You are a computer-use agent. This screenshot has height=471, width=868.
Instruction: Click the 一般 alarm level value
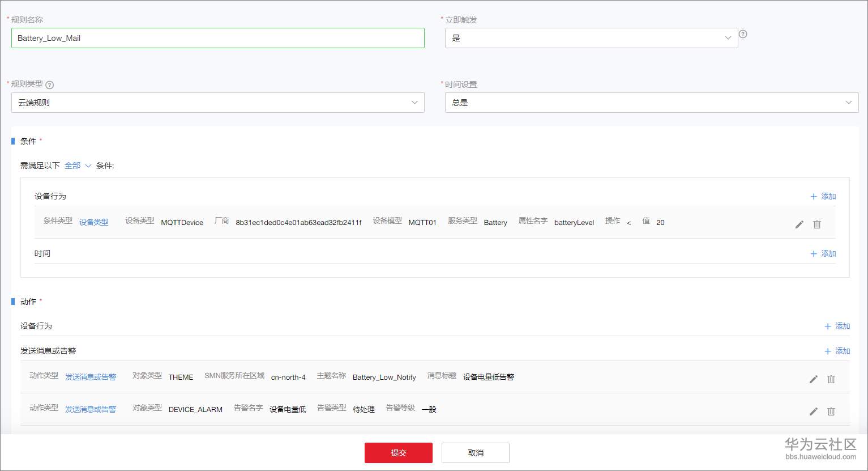click(429, 409)
